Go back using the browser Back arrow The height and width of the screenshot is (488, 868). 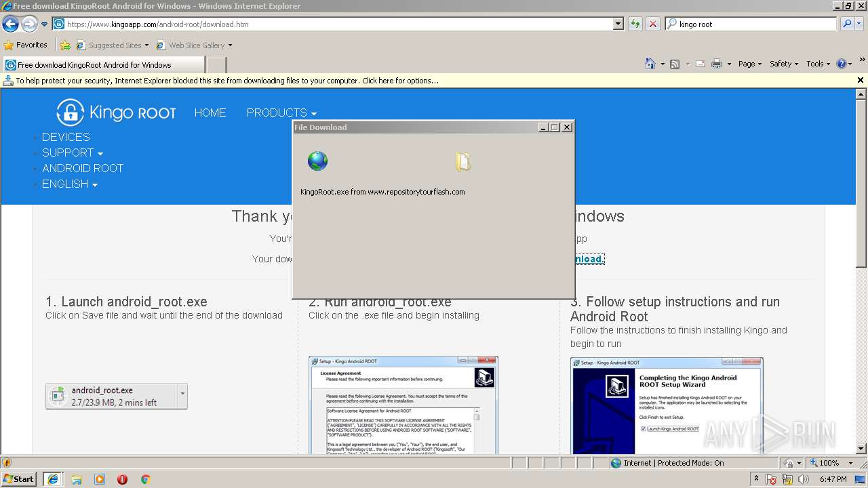[x=10, y=24]
